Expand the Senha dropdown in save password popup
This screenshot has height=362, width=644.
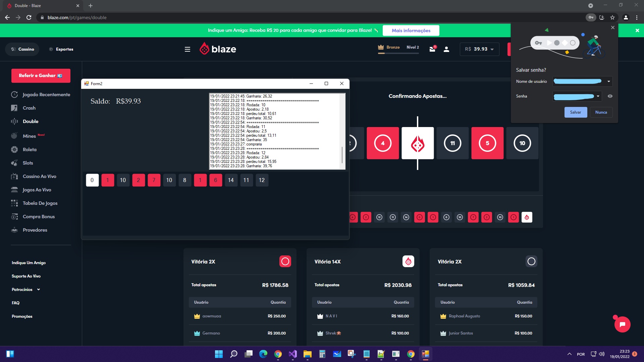pos(598,96)
